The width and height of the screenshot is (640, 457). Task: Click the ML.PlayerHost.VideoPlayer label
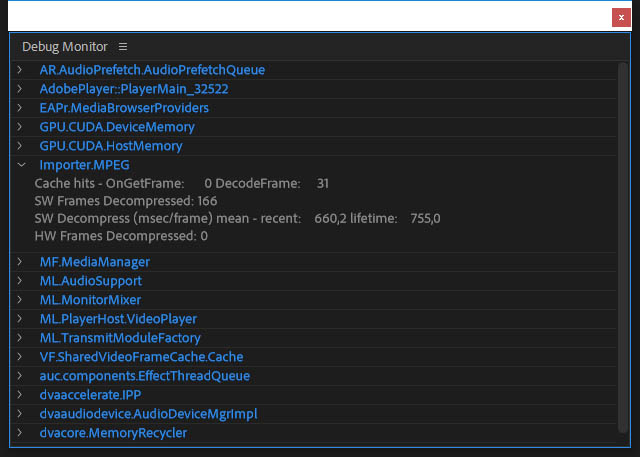pyautogui.click(x=118, y=319)
